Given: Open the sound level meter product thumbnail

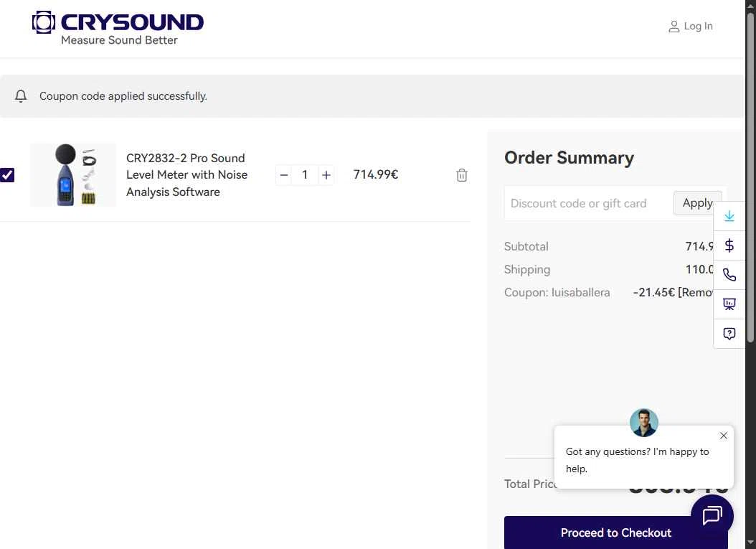Looking at the screenshot, I should [73, 174].
